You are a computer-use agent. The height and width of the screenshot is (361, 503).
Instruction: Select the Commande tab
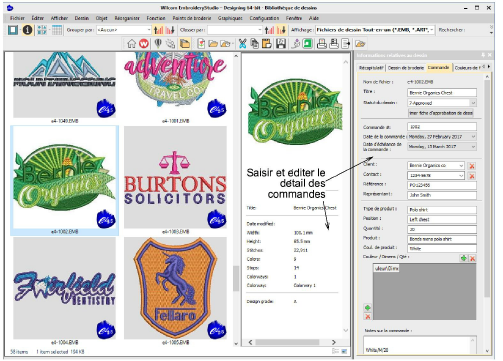(x=438, y=67)
